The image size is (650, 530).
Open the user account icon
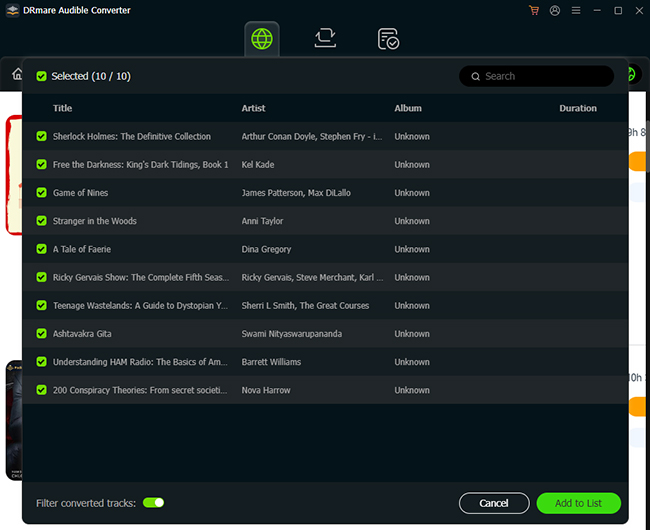click(555, 10)
